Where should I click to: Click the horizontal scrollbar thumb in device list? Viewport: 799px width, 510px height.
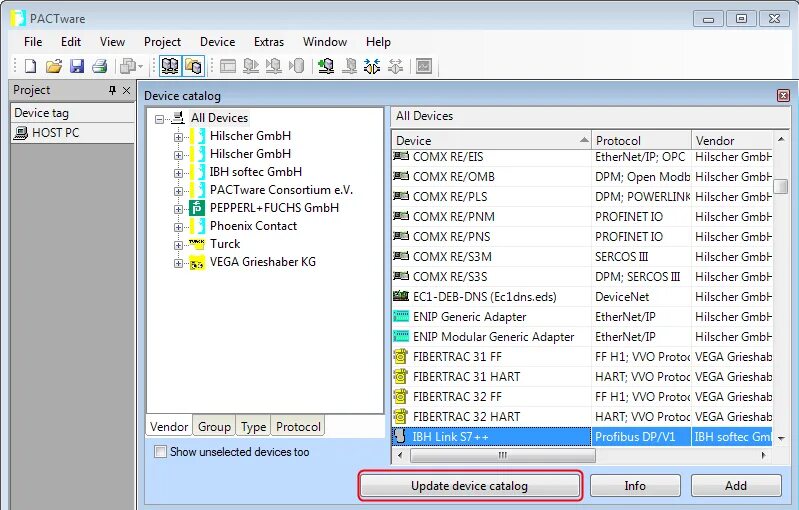pos(502,455)
